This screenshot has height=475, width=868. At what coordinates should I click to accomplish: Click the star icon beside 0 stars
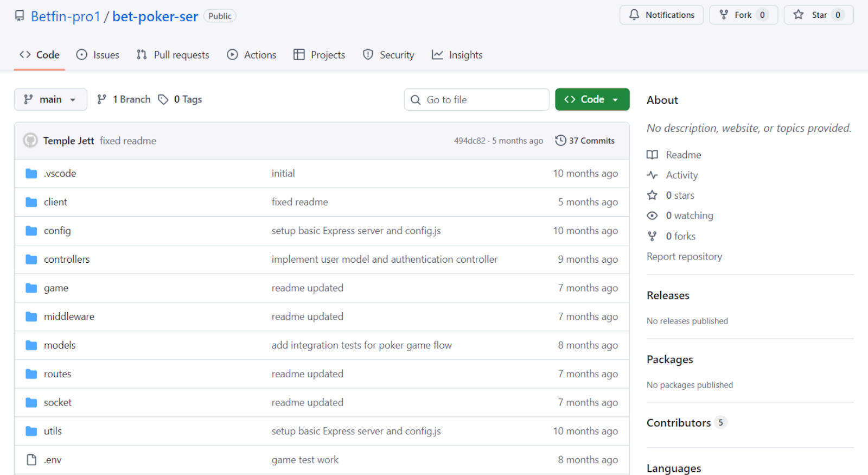point(652,195)
